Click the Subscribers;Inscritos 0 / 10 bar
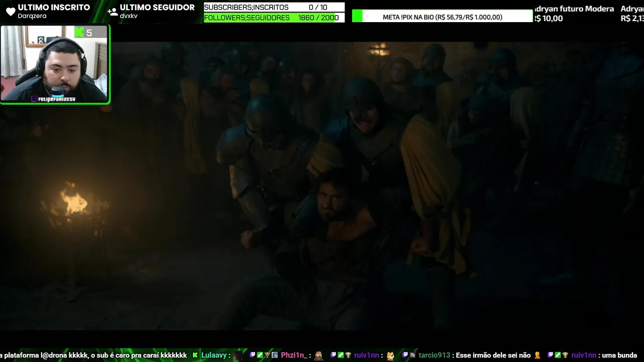This screenshot has height=362, width=644. click(x=274, y=7)
